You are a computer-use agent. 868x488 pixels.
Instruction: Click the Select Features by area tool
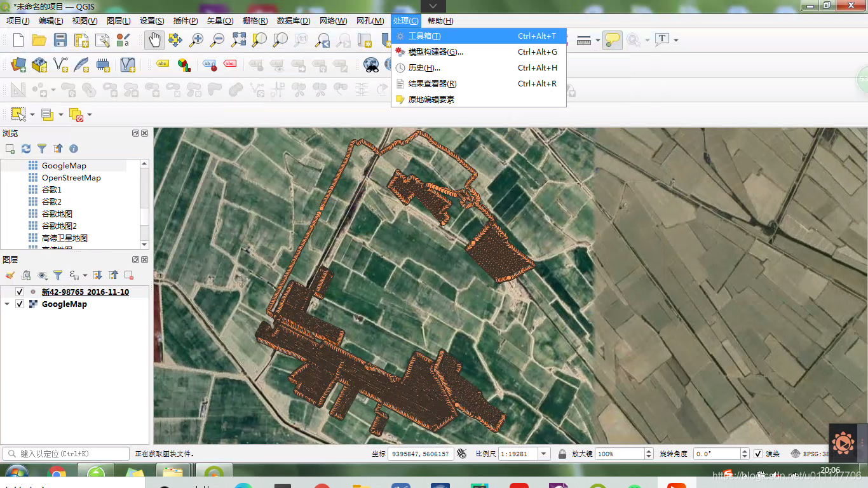pos(18,114)
